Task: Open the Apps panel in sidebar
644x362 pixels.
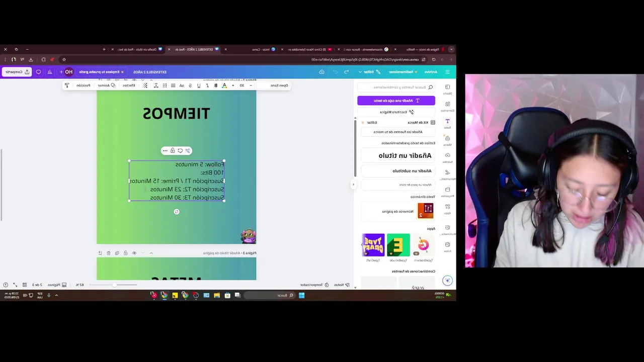Action: (x=447, y=209)
